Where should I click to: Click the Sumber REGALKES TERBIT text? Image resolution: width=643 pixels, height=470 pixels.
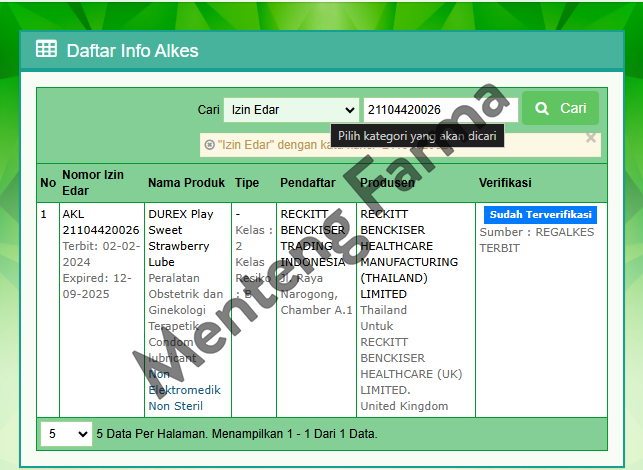(x=536, y=239)
